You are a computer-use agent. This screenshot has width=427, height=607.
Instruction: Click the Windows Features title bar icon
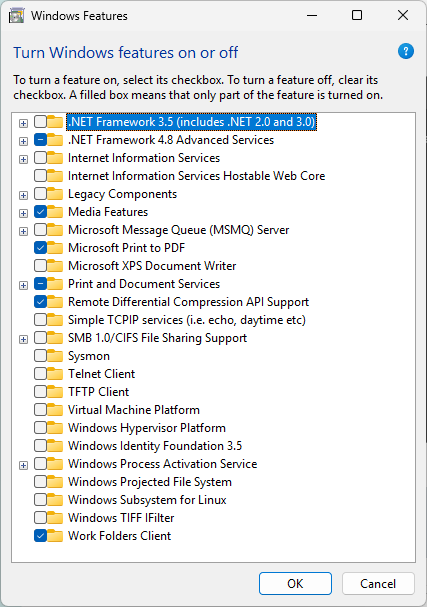[x=17, y=16]
